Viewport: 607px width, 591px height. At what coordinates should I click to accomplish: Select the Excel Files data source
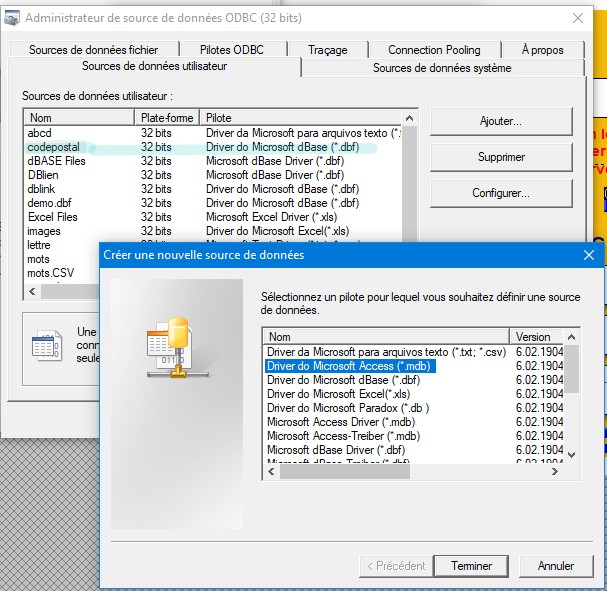click(x=213, y=217)
